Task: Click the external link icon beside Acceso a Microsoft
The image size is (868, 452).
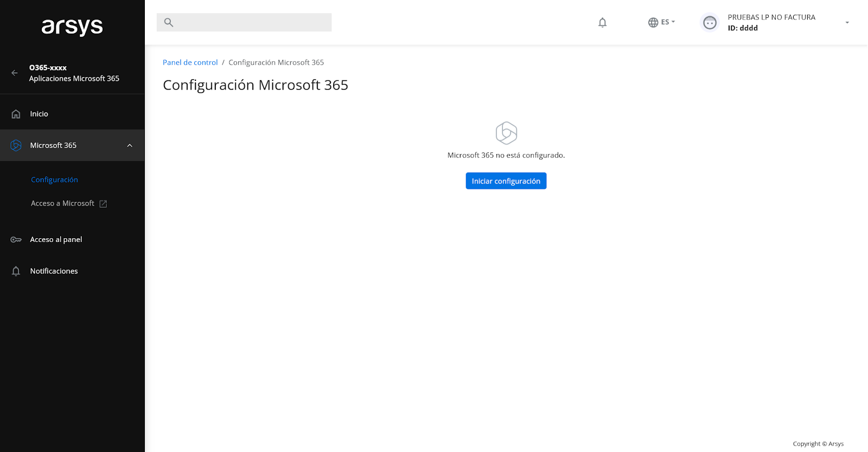Action: [103, 203]
